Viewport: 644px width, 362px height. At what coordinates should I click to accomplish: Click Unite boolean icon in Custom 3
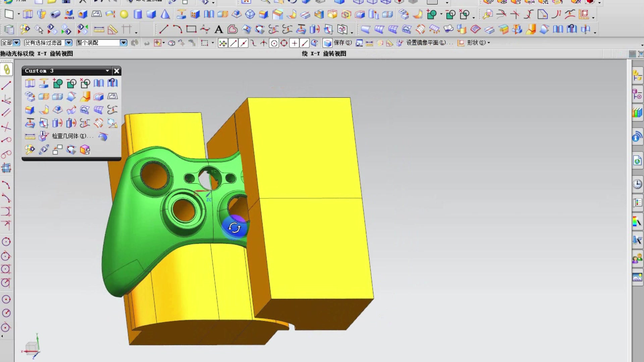point(58,83)
